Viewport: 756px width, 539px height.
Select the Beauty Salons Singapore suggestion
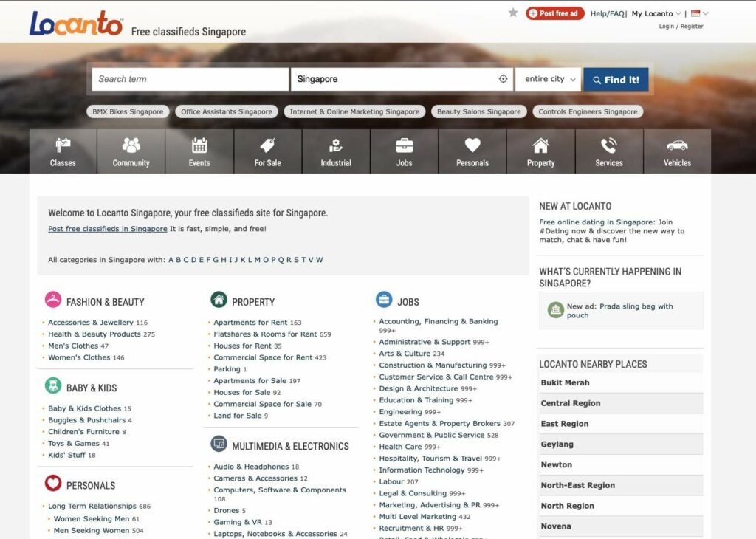click(478, 111)
